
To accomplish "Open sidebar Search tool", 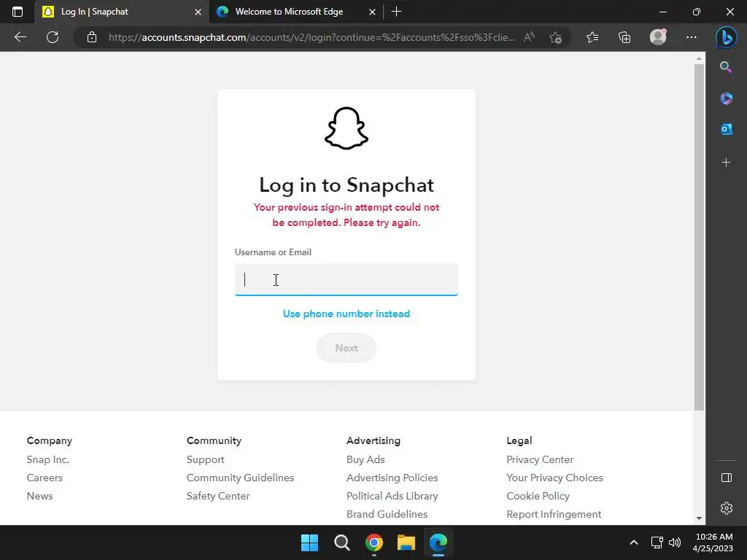I will pos(726,67).
